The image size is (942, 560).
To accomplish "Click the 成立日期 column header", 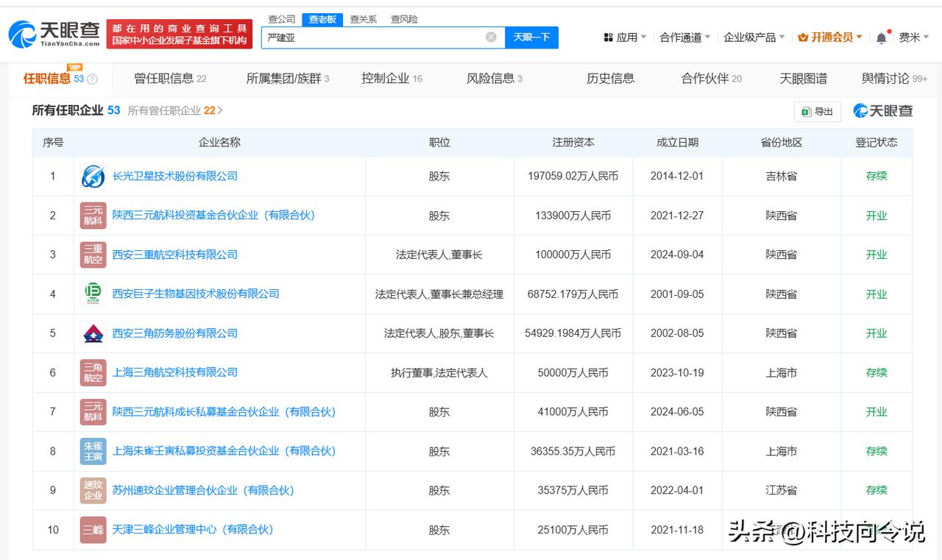I will click(677, 143).
